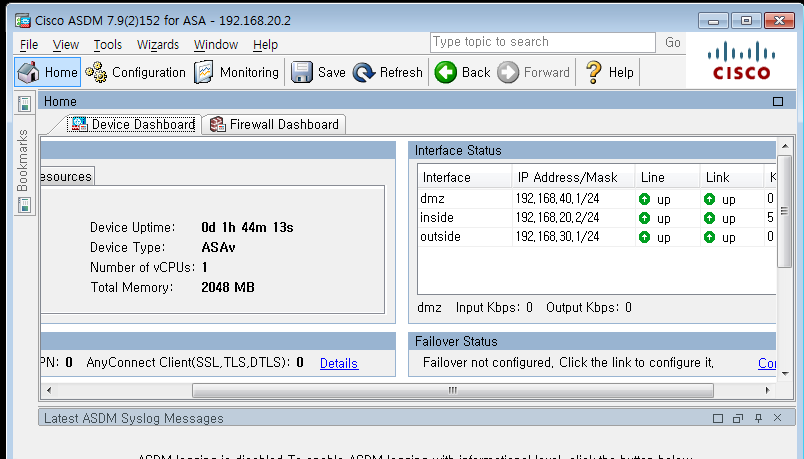804x459 pixels.
Task: Open the Bookmarks side panel
Action: tap(23, 161)
